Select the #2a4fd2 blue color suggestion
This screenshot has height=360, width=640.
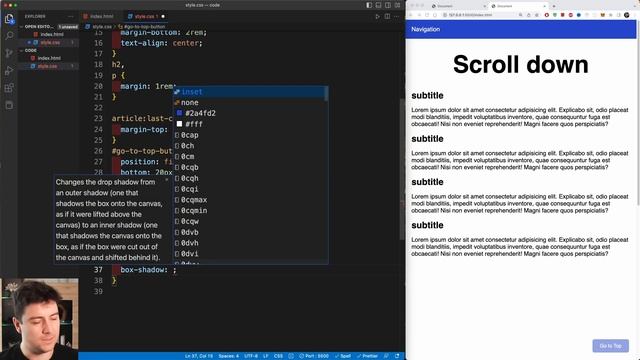coord(250,113)
